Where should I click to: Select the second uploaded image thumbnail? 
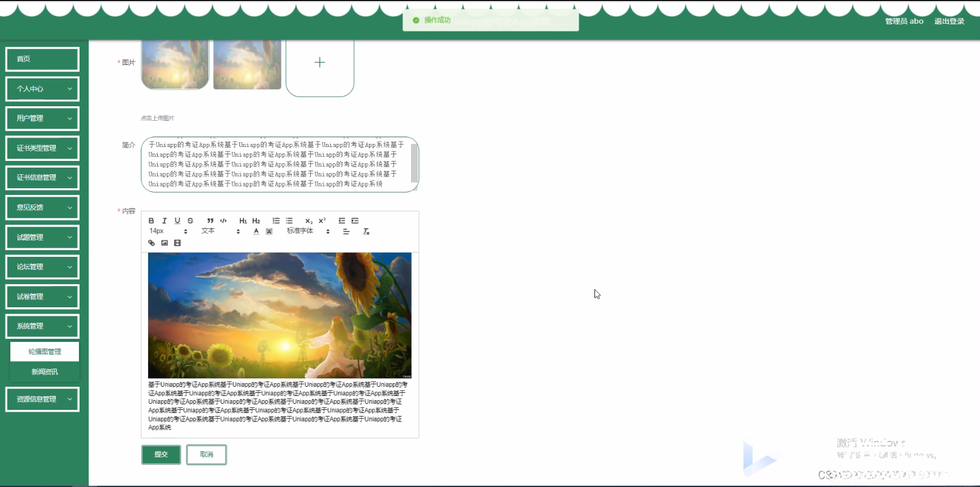[247, 64]
